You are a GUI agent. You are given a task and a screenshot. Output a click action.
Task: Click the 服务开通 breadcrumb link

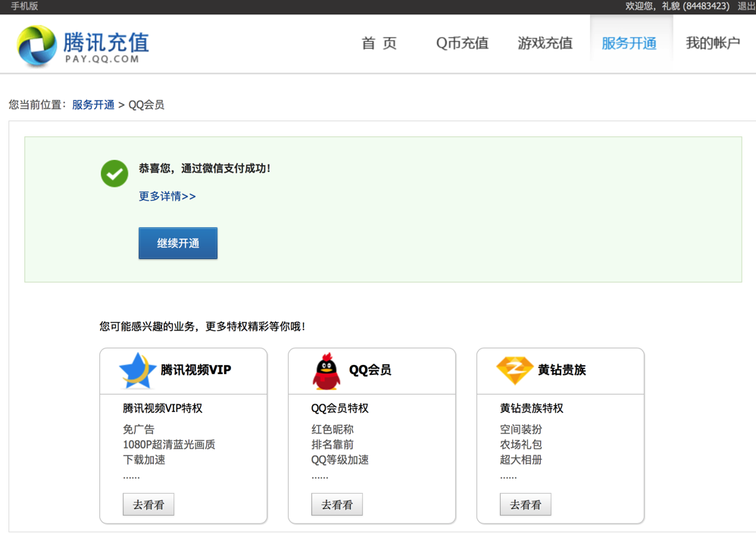[x=93, y=105]
